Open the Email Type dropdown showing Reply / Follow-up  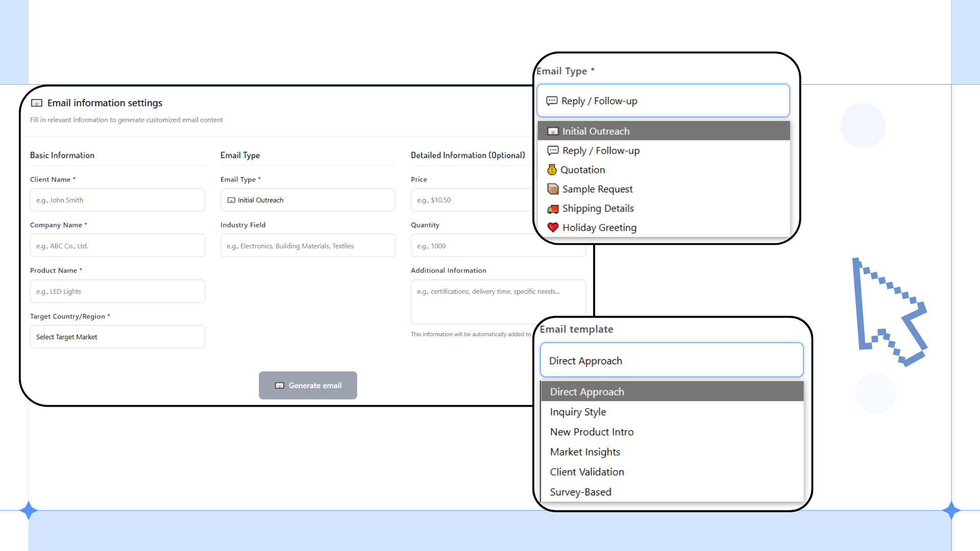[x=663, y=101]
